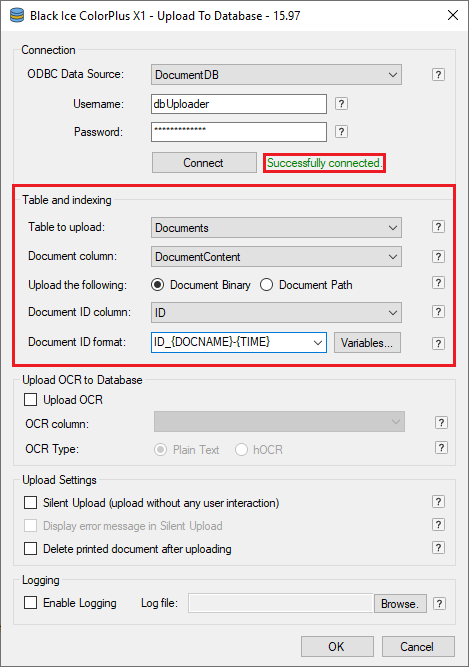Image resolution: width=469 pixels, height=667 pixels.
Task: Open the Table to upload dropdown
Action: click(x=276, y=228)
